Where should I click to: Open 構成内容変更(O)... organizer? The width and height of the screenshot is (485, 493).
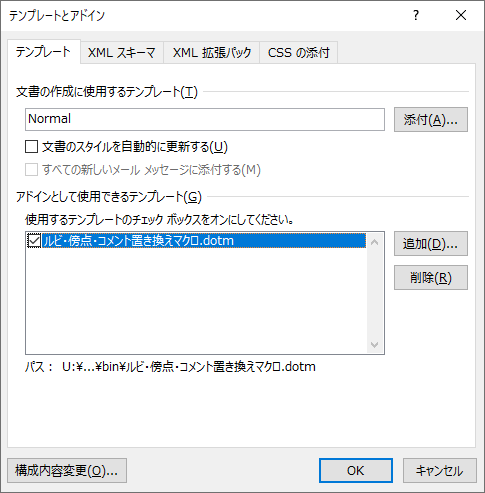67,470
